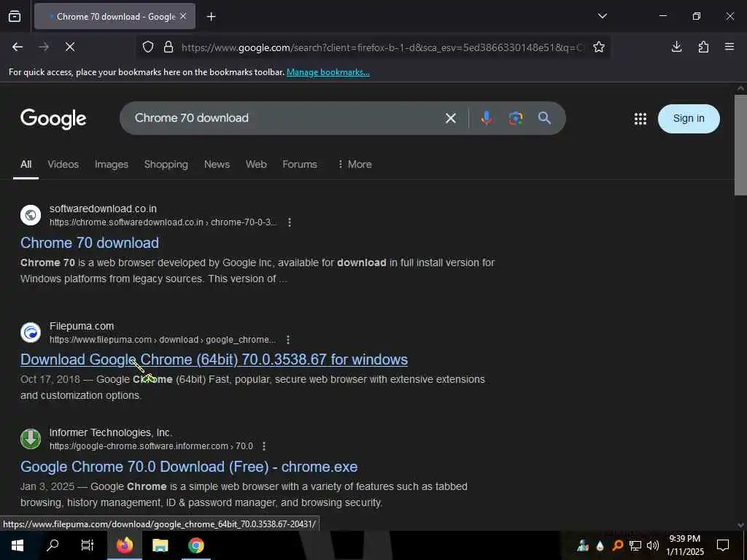Open the Google apps grid
The image size is (747, 560).
(640, 119)
